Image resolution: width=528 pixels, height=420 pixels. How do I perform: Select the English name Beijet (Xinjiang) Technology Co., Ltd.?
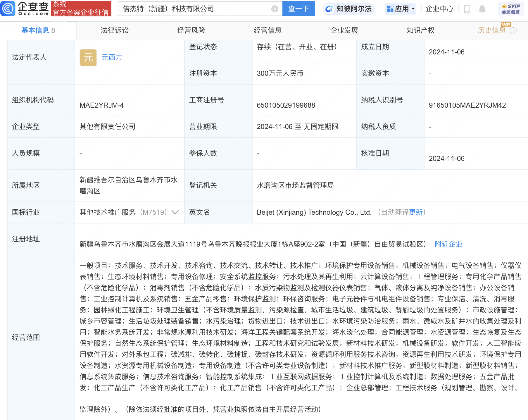(x=314, y=212)
